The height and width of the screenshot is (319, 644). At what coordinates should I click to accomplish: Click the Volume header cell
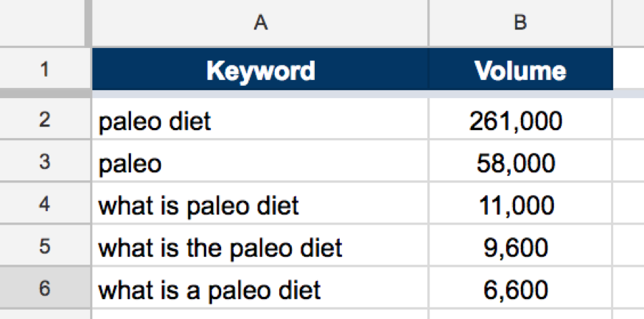coord(520,70)
